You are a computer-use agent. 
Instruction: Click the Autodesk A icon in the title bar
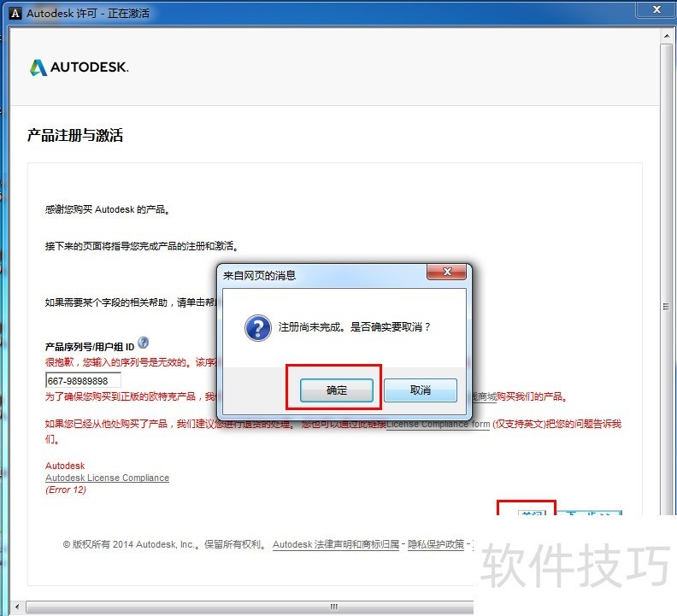[15, 14]
